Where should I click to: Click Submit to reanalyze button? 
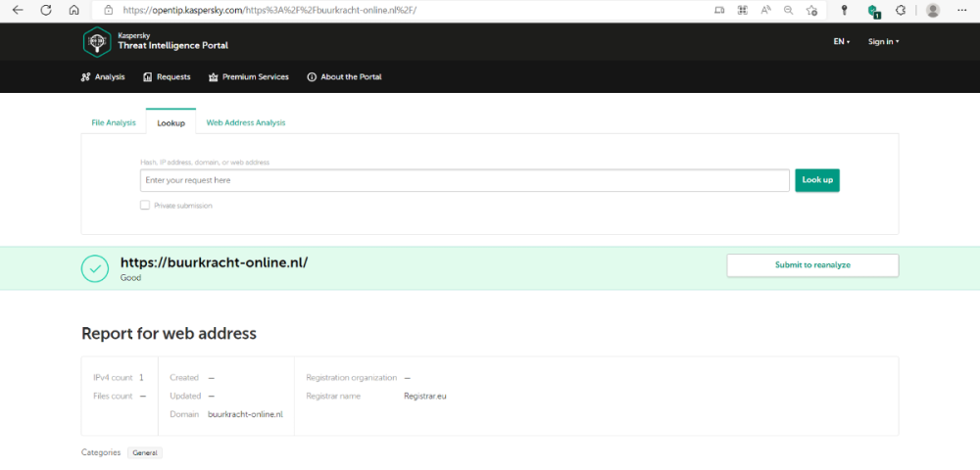pyautogui.click(x=812, y=265)
